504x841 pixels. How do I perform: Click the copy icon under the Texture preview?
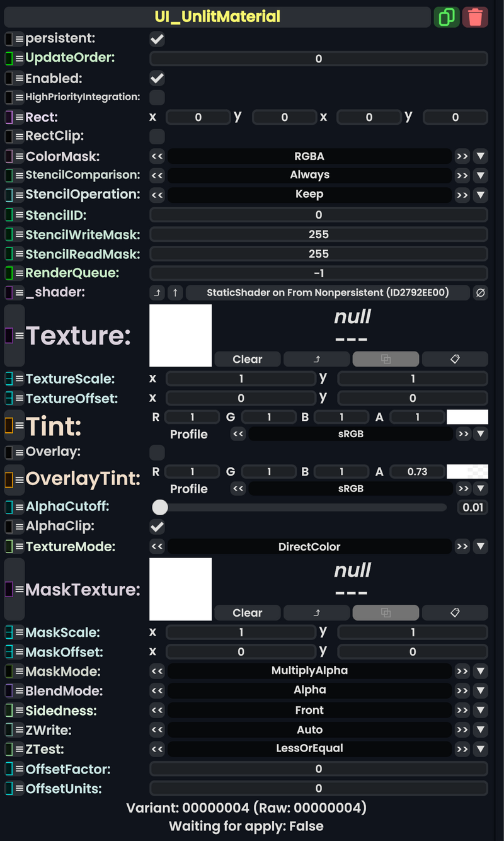[386, 358]
